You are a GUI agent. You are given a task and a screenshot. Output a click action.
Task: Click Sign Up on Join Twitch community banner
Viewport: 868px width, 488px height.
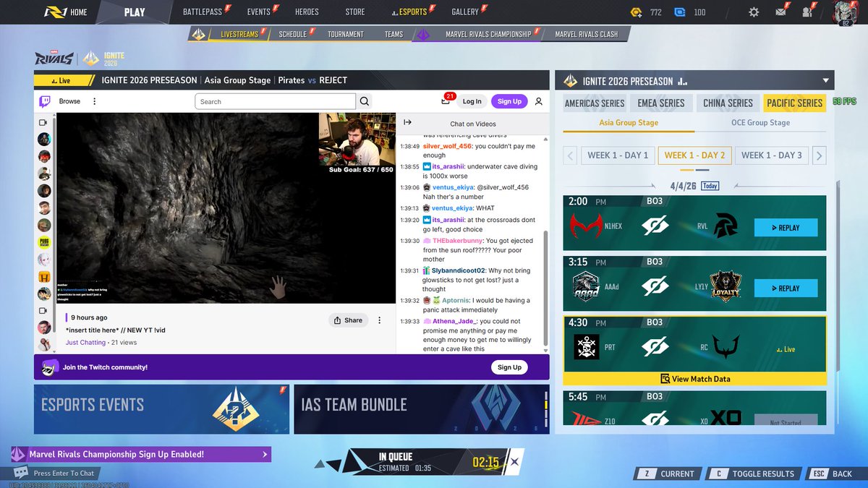coord(509,367)
